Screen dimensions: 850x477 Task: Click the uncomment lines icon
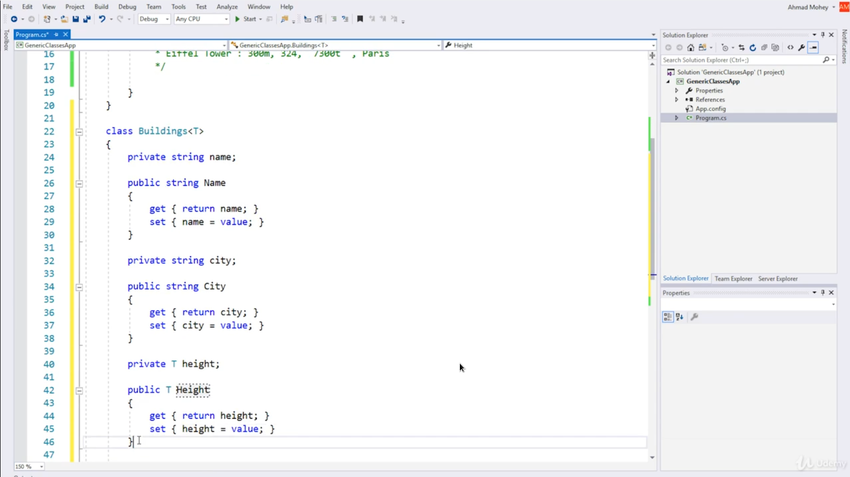(x=345, y=19)
